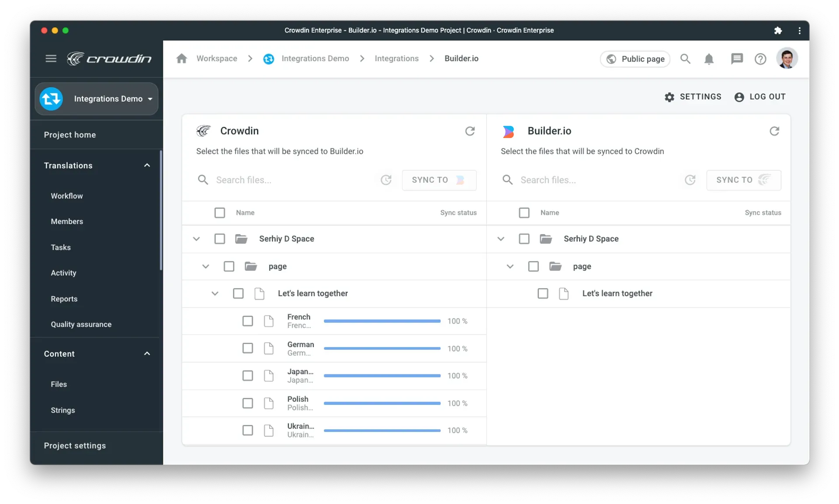839x504 pixels.
Task: Click the German file document icon
Action: 269,348
